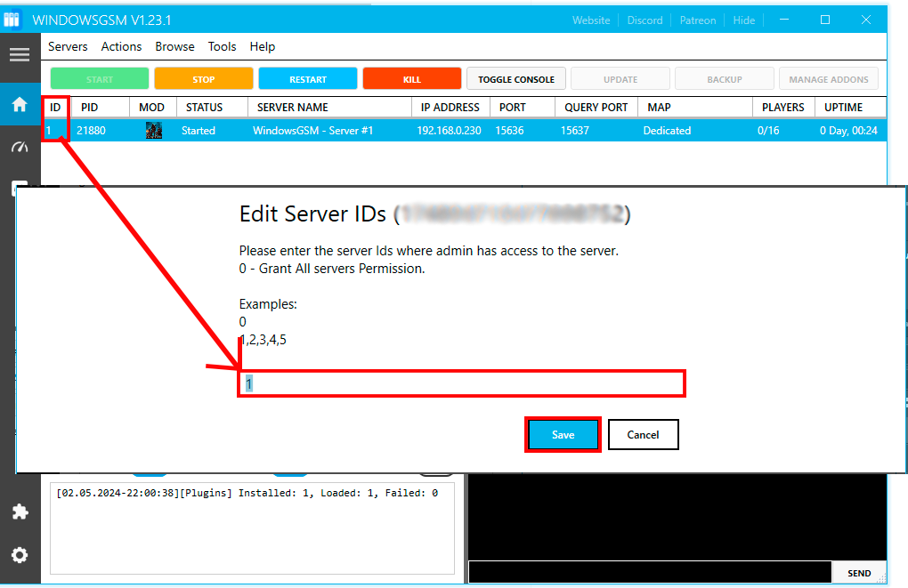Click the MANAGE ADDONS button
Viewport: 908px width, 588px height.
tap(829, 78)
